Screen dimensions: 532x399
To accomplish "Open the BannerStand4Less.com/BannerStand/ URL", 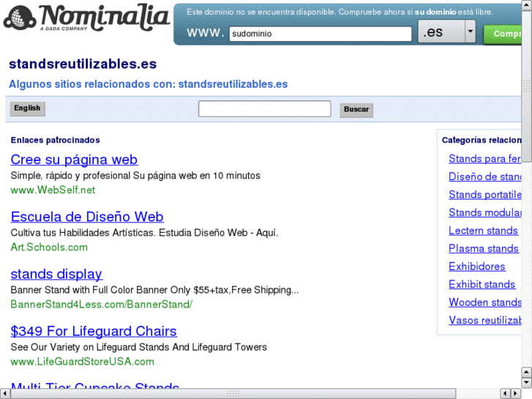I will tap(102, 305).
